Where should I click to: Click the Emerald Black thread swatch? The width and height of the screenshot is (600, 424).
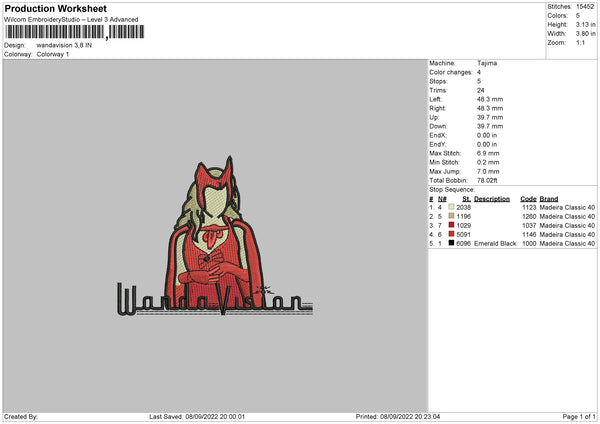click(x=451, y=243)
